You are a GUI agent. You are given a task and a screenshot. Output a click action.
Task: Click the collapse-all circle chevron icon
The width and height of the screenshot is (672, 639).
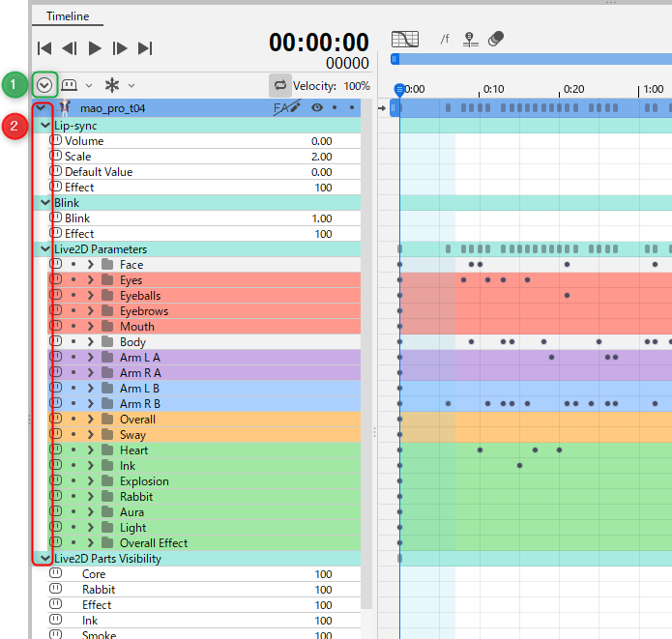[44, 85]
